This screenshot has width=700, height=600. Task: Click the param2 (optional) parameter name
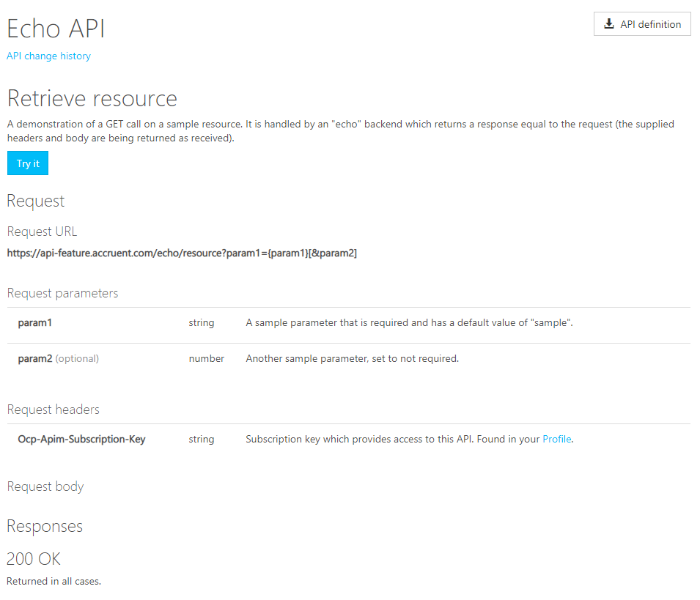[x=59, y=359]
